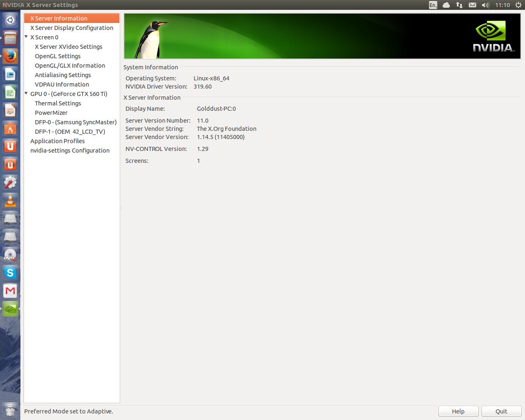525x420 pixels.
Task: Click The X.Org Foundation vendor string
Action: tap(226, 128)
